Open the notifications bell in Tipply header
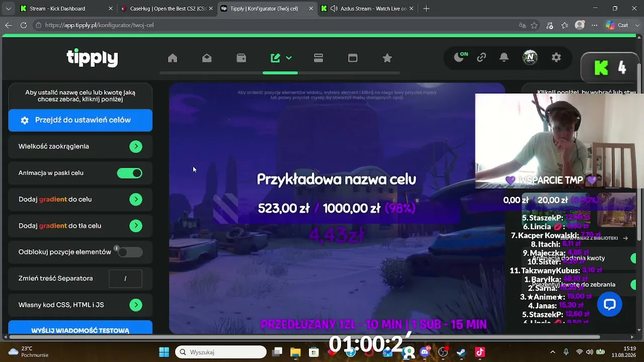 (504, 58)
